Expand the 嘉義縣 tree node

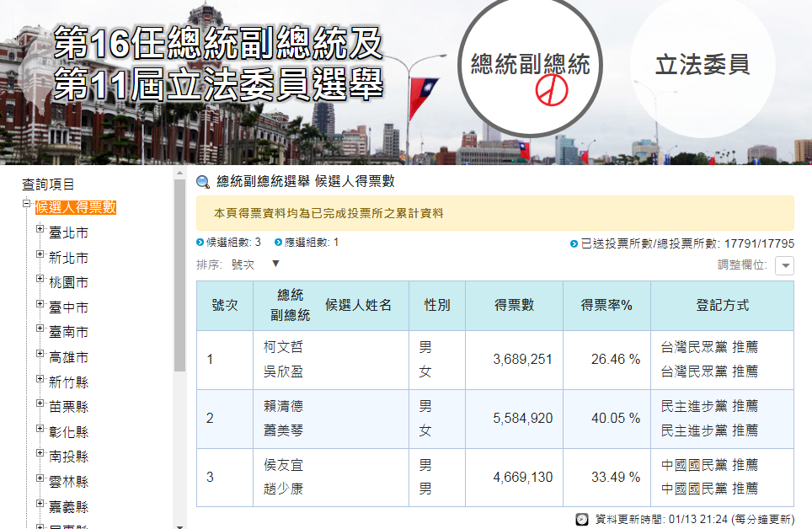point(40,503)
